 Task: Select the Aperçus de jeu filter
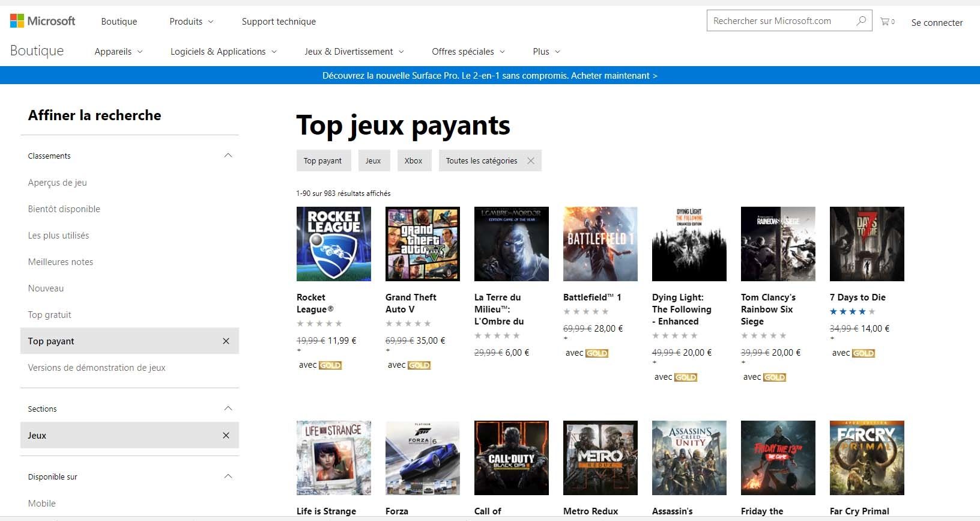click(x=58, y=183)
